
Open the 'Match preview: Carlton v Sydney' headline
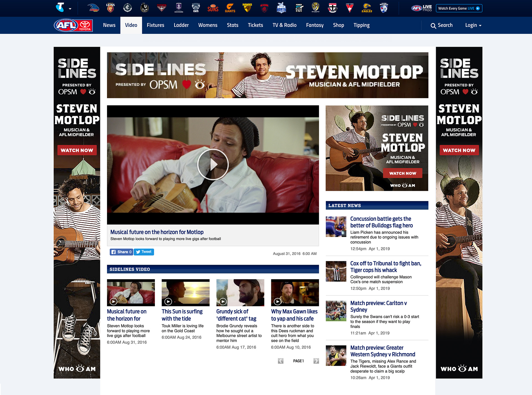[x=378, y=306]
